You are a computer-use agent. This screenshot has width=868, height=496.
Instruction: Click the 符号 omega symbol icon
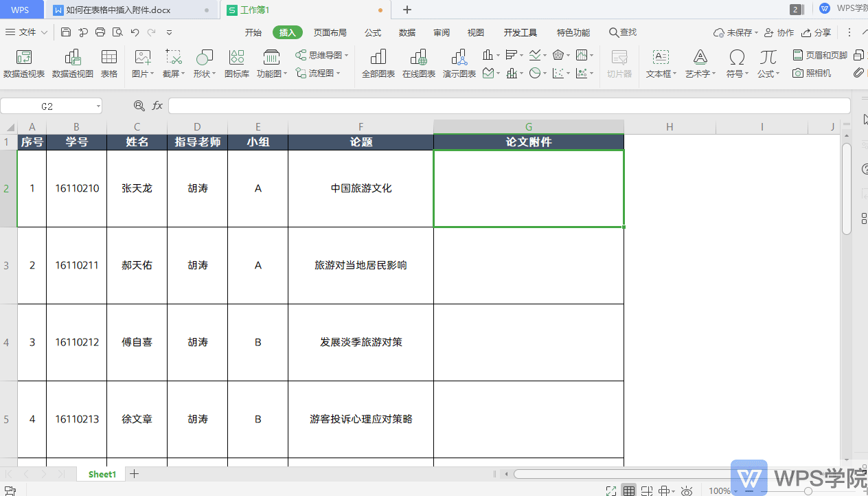pos(737,56)
